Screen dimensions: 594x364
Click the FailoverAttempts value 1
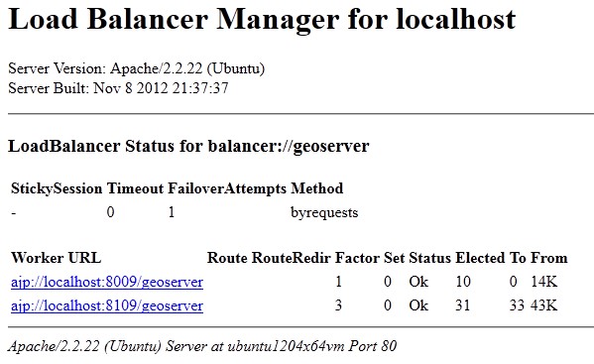click(x=172, y=212)
